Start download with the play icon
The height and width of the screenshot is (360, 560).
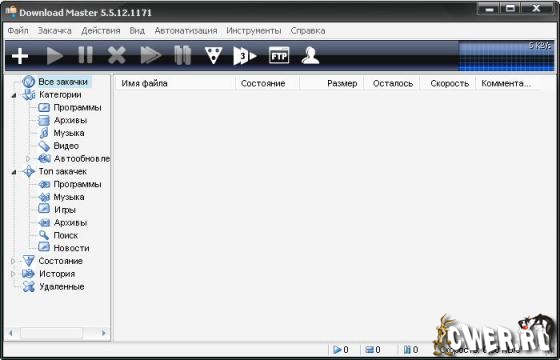click(x=55, y=56)
